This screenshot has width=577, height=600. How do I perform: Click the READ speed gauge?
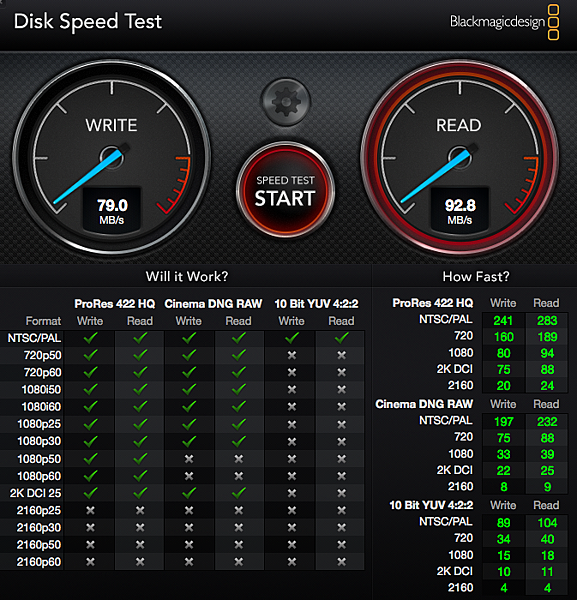tap(460, 158)
